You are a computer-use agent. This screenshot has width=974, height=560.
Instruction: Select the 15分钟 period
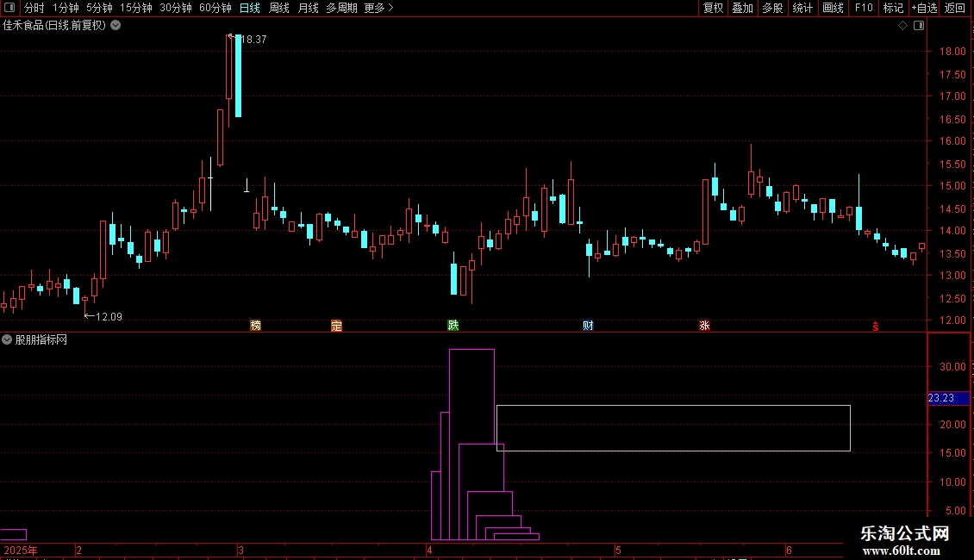tap(136, 8)
